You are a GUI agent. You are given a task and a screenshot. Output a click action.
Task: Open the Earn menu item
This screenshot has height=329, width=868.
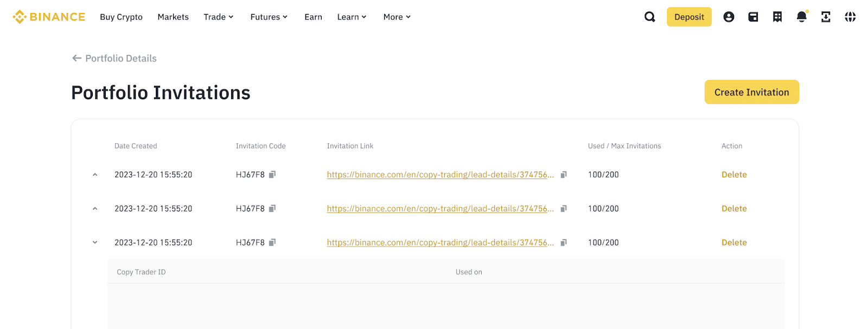[313, 17]
